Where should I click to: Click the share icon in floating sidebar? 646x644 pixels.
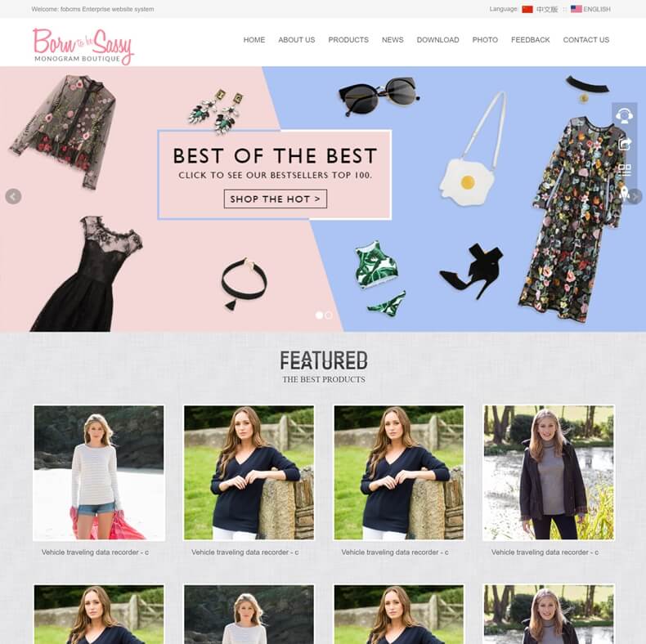(624, 144)
